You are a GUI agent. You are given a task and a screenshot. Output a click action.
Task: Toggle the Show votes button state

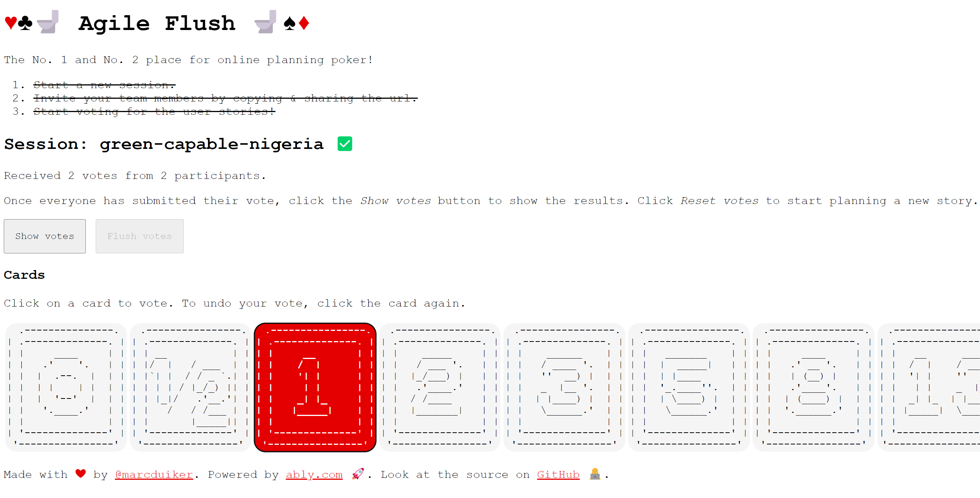tap(44, 236)
